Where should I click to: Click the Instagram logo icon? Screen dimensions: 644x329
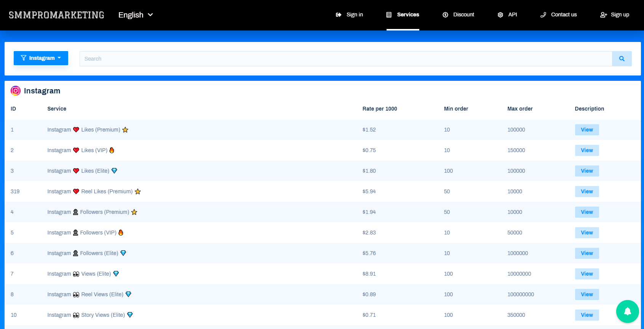[x=16, y=91]
